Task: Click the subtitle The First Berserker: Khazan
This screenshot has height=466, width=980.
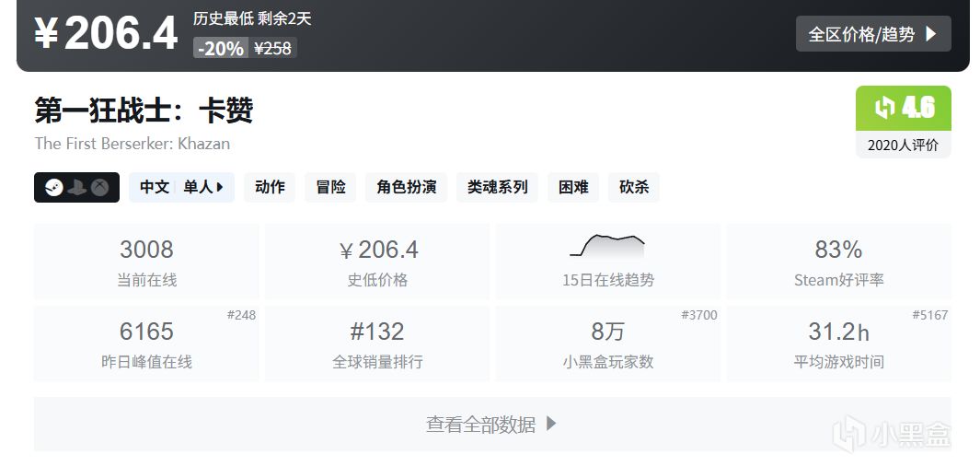Action: pyautogui.click(x=133, y=144)
